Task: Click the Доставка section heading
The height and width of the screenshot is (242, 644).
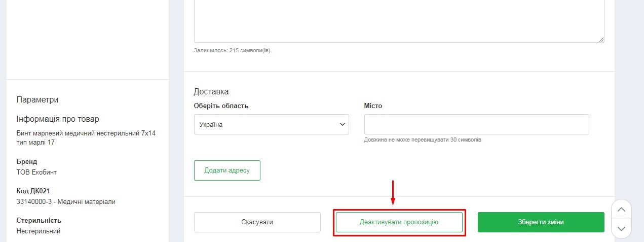Action: pos(211,92)
